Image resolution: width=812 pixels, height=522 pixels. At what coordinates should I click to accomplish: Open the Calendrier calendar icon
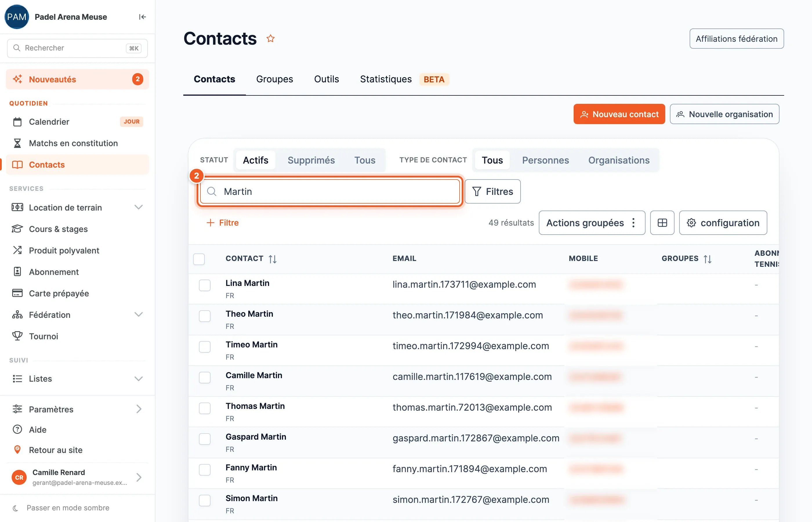pyautogui.click(x=17, y=122)
